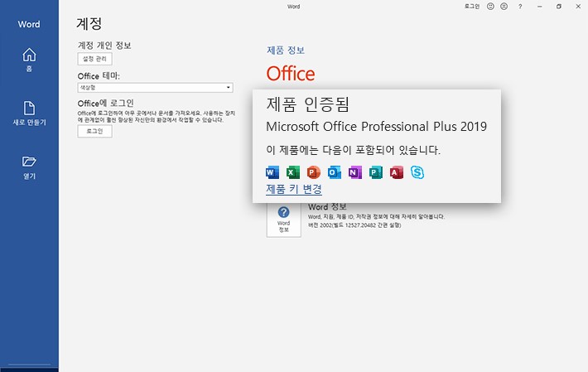588x372 pixels.
Task: Restore down the Word window
Action: coord(559,7)
